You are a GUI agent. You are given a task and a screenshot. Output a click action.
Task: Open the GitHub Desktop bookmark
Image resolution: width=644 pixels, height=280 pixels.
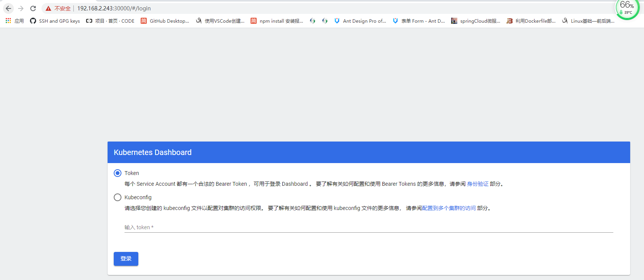coord(165,21)
